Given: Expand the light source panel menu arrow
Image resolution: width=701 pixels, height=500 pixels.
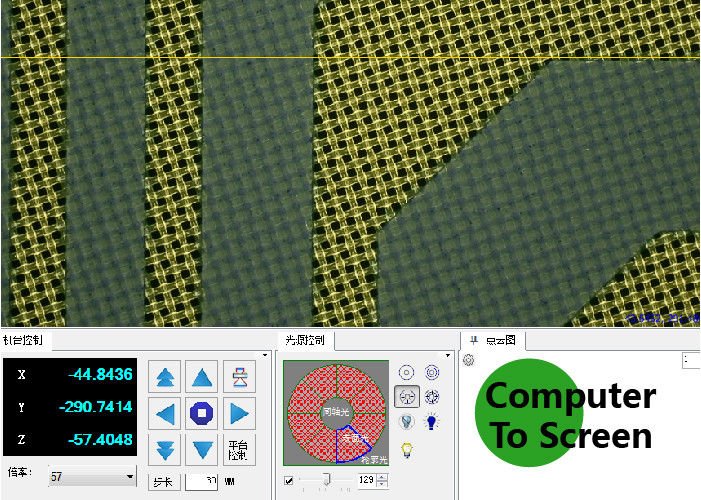Looking at the screenshot, I should point(449,354).
